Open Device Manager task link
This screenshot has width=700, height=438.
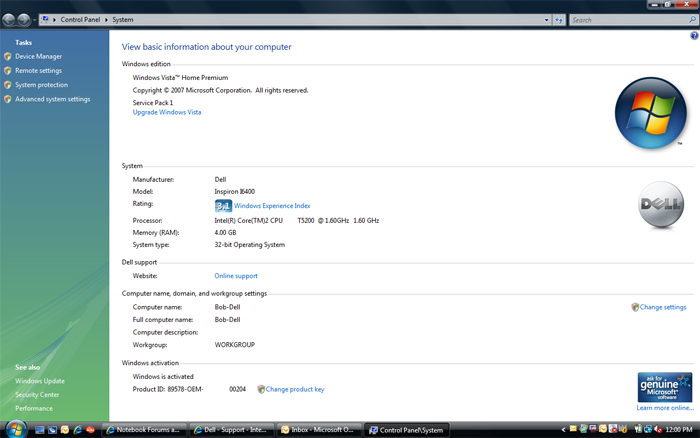point(38,56)
